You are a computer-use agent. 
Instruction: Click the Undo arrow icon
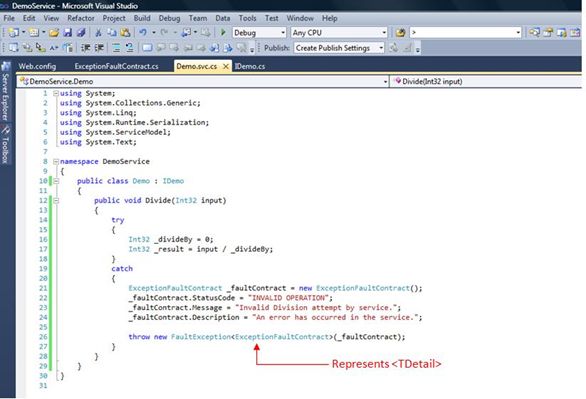coord(143,33)
